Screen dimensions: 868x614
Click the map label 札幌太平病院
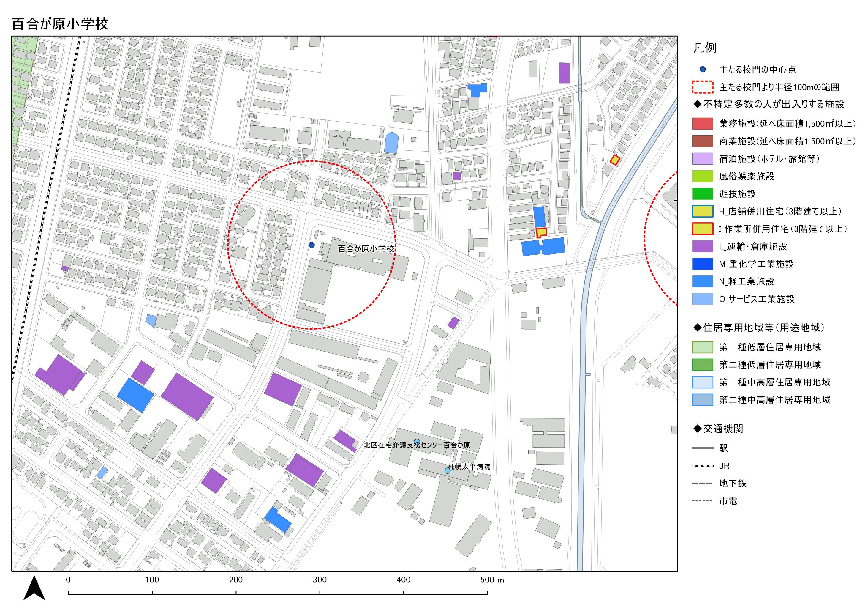click(469, 467)
